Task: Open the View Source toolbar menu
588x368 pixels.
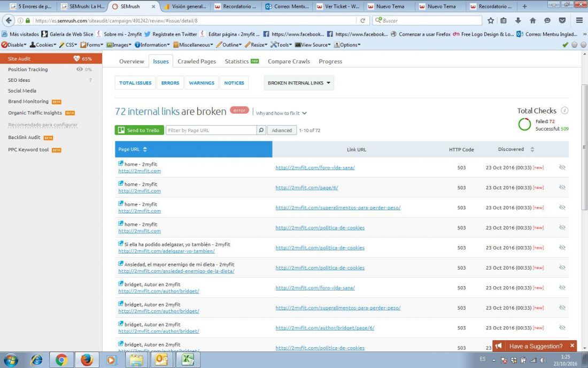Action: click(x=313, y=44)
